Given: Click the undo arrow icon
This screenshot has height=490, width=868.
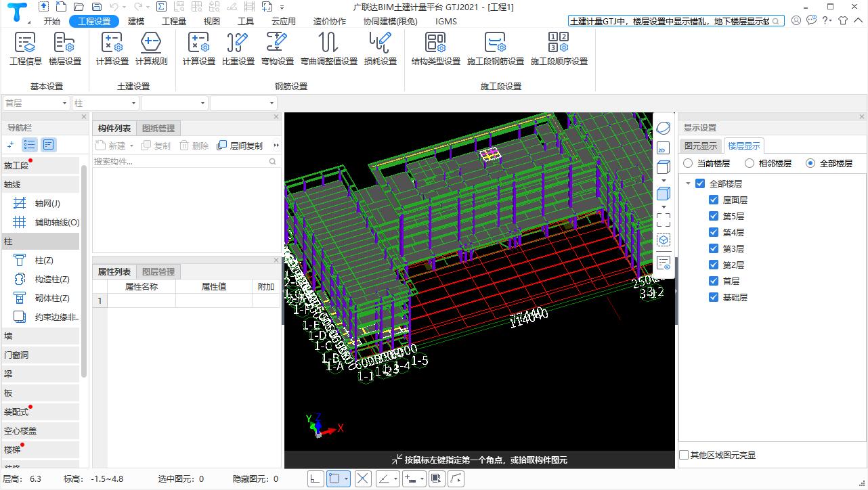Looking at the screenshot, I should 115,7.
